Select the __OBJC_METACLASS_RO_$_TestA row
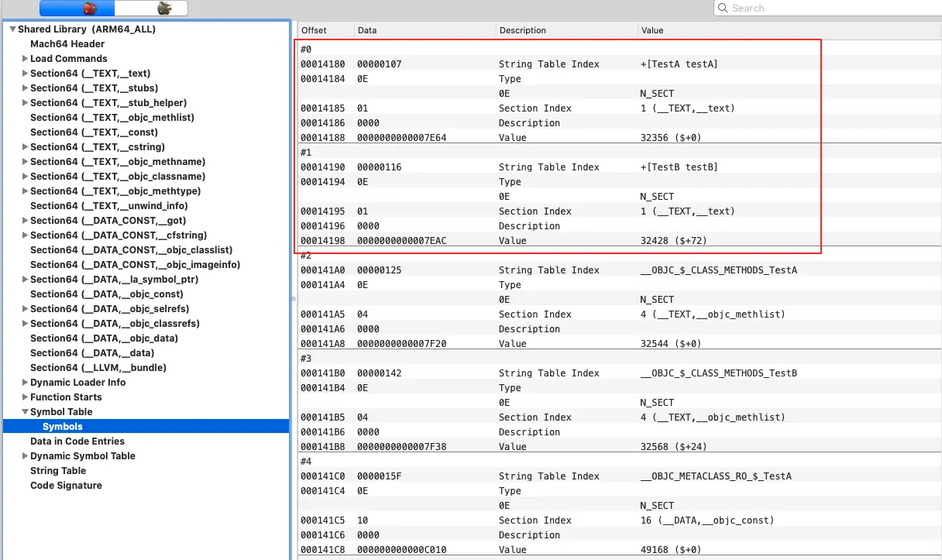The image size is (942, 560). [716, 476]
